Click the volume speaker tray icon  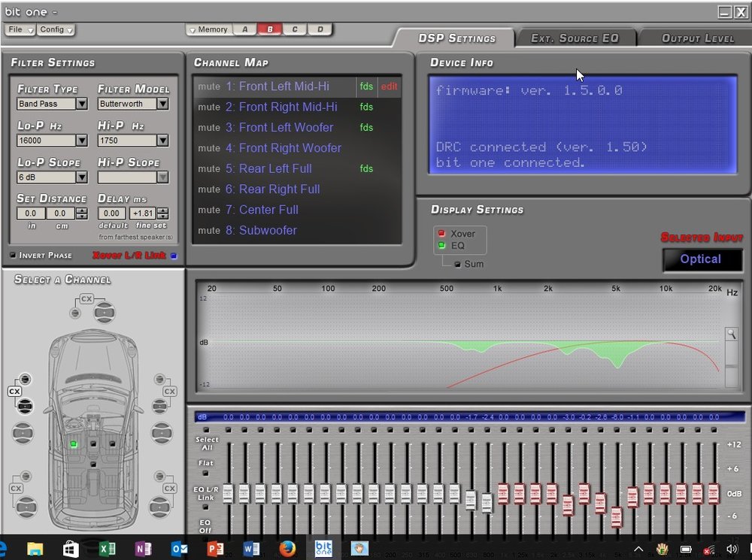[732, 549]
